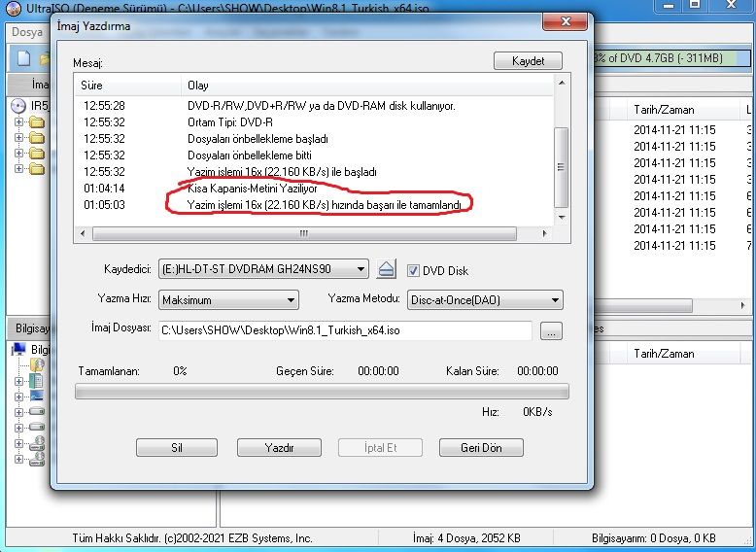The width and height of the screenshot is (756, 552).
Task: Toggle the DVD Disk checkbox
Action: pos(413,270)
